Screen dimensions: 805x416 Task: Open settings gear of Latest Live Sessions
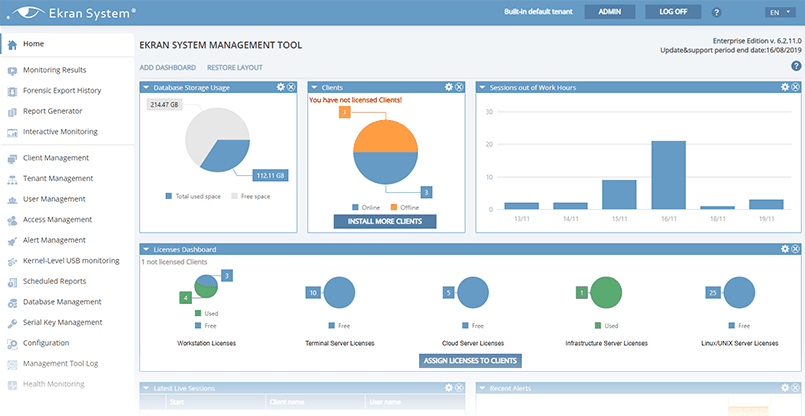click(x=449, y=388)
